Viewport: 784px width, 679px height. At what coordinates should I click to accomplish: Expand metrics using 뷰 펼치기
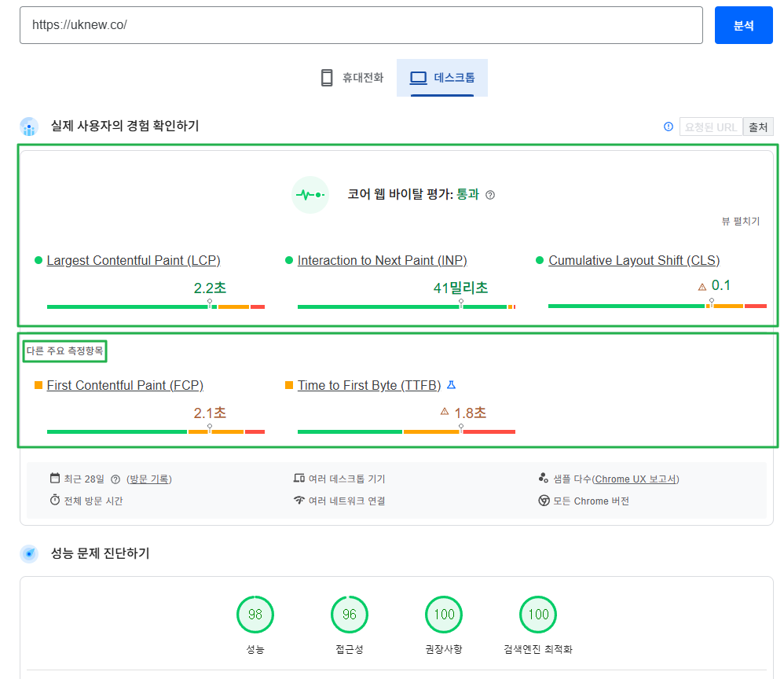[x=740, y=222]
